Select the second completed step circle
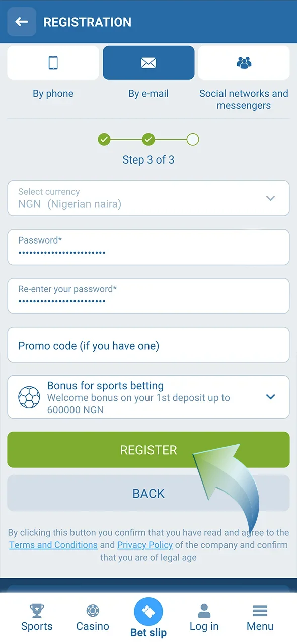Screen dimensions: 297x644 [x=148, y=139]
